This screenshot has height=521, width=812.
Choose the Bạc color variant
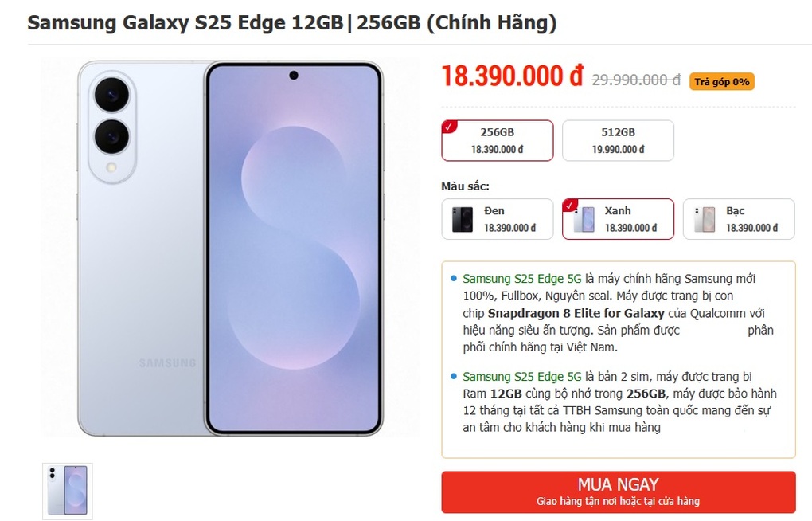pos(738,218)
